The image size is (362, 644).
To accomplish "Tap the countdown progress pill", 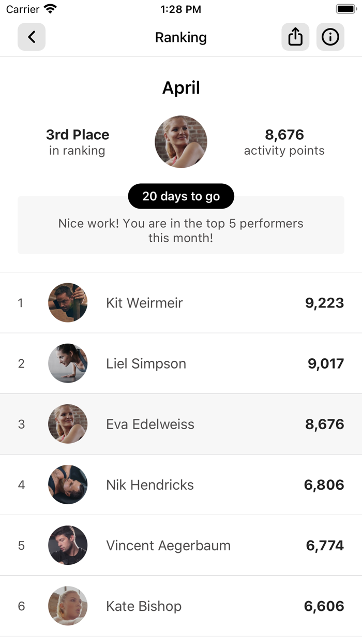I will (x=181, y=196).
